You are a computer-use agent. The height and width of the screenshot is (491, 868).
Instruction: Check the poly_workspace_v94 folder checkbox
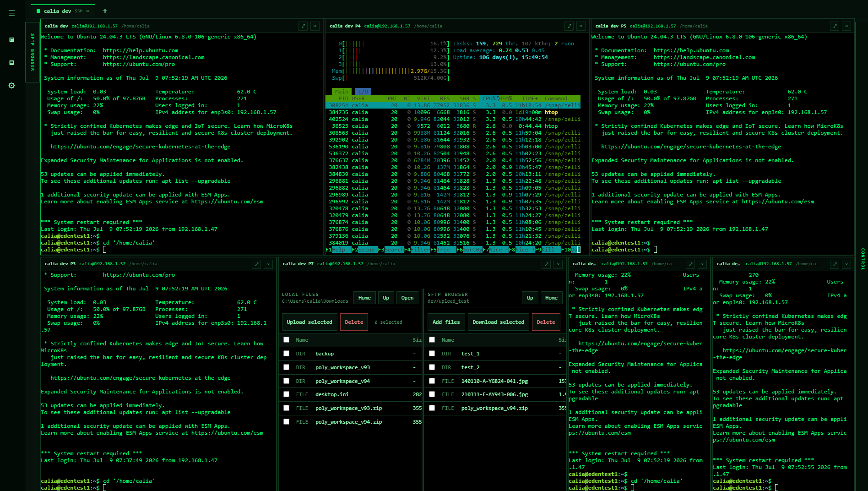[286, 381]
